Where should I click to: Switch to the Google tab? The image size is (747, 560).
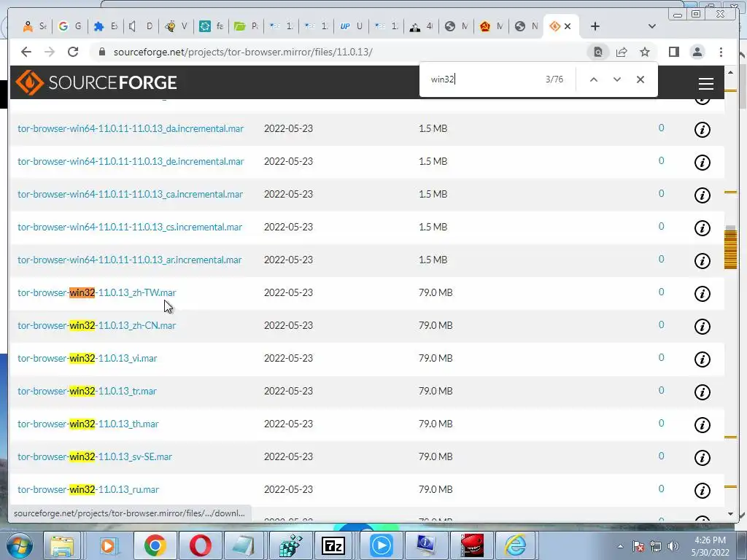tap(69, 26)
